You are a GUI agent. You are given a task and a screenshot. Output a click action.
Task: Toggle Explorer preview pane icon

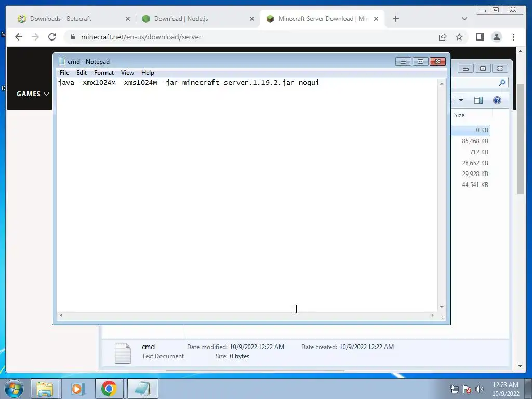[478, 100]
